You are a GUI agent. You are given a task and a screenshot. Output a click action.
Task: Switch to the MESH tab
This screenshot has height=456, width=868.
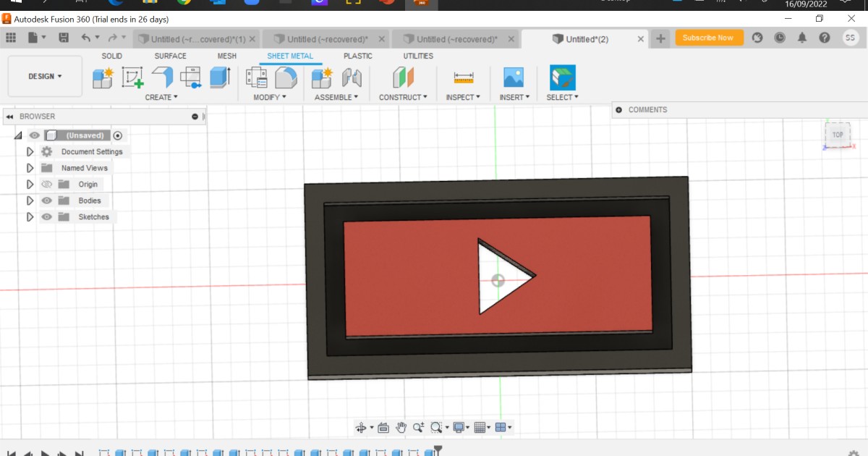coord(227,56)
